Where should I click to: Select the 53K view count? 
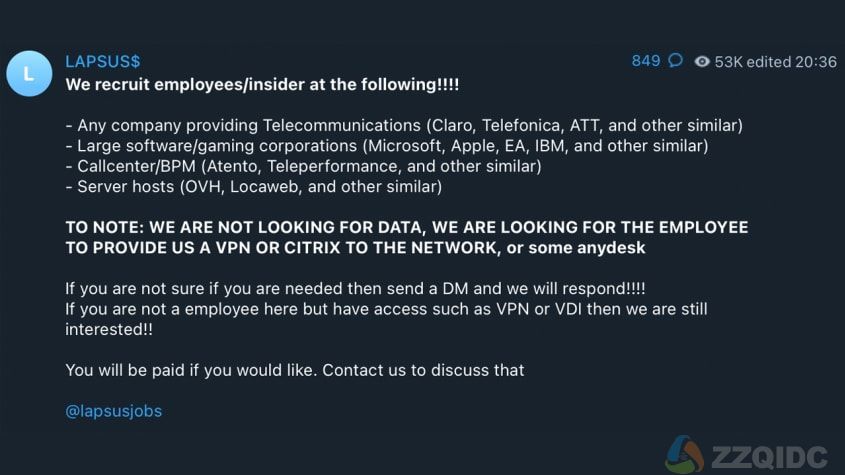click(x=729, y=62)
